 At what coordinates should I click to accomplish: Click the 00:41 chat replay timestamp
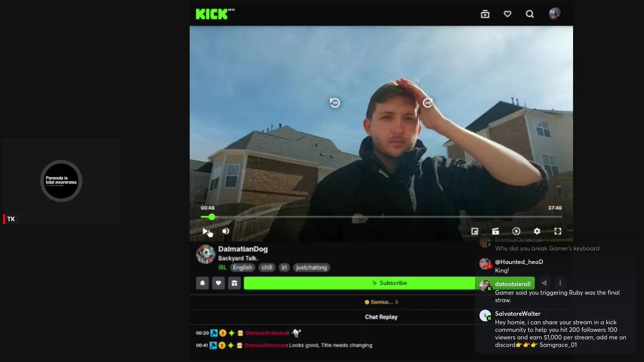(x=202, y=345)
